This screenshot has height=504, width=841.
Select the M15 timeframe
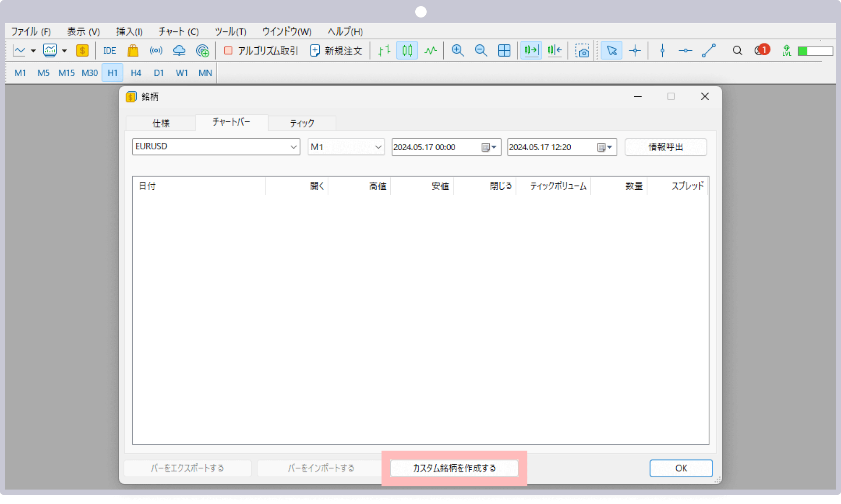[67, 73]
